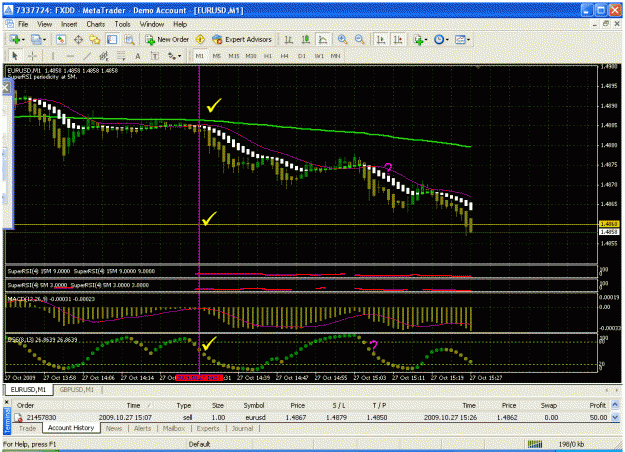
Task: Open the Charts menu
Action: click(96, 24)
